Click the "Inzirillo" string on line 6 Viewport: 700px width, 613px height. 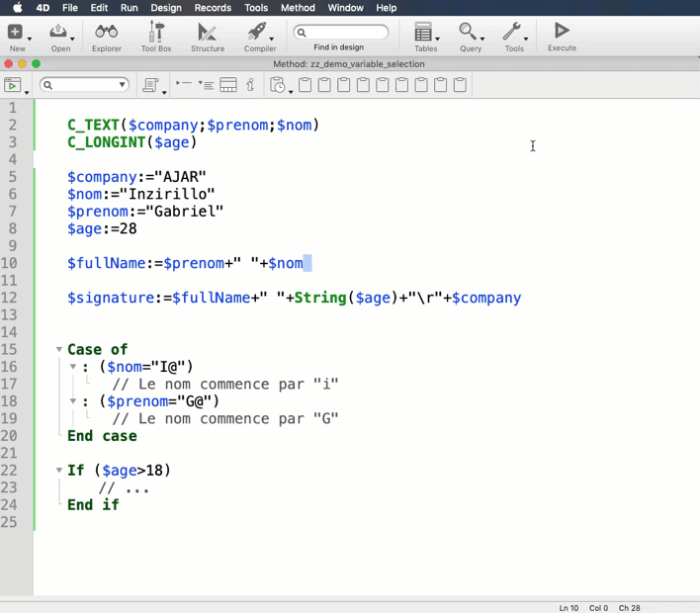point(167,194)
